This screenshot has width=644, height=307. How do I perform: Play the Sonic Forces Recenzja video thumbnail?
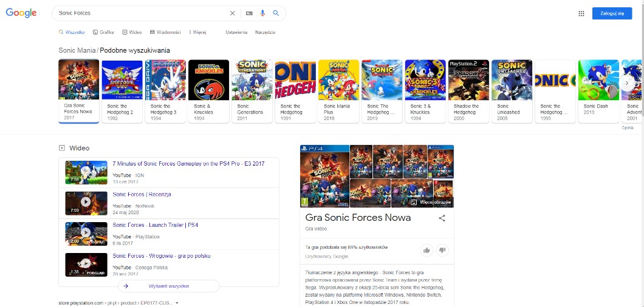(86, 203)
